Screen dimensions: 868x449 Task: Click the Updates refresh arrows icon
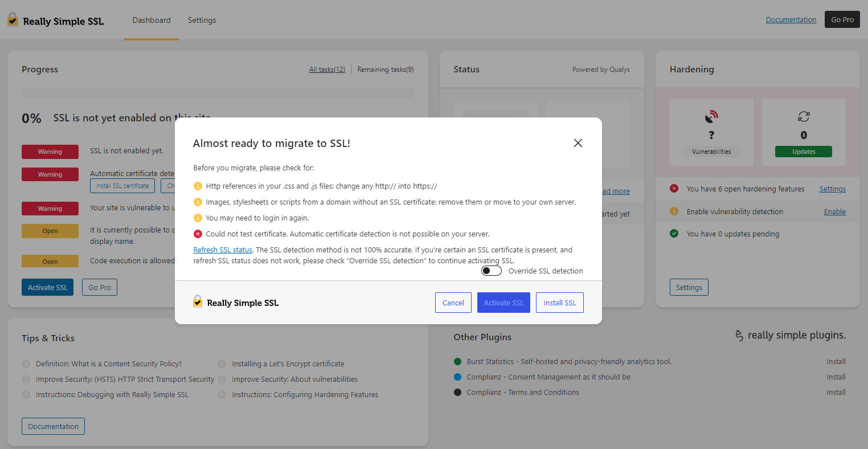coord(804,116)
